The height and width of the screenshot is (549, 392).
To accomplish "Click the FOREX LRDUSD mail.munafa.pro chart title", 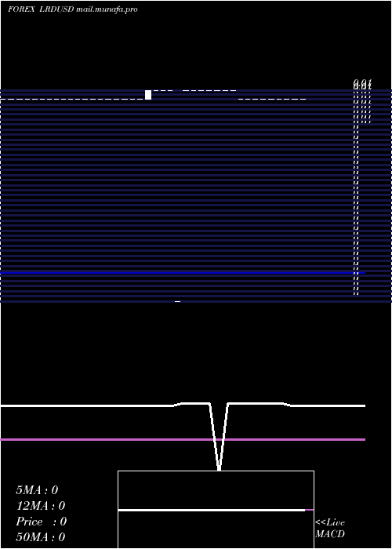I will pyautogui.click(x=73, y=9).
